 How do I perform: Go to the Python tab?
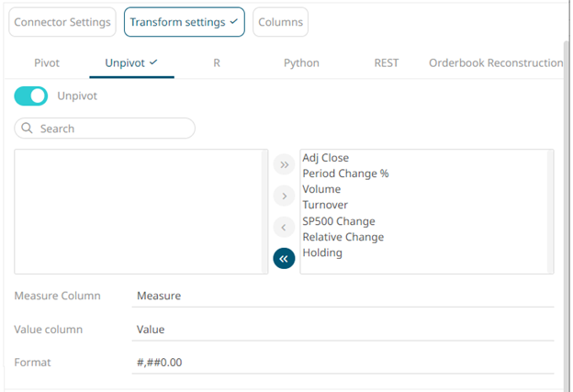tap(301, 63)
